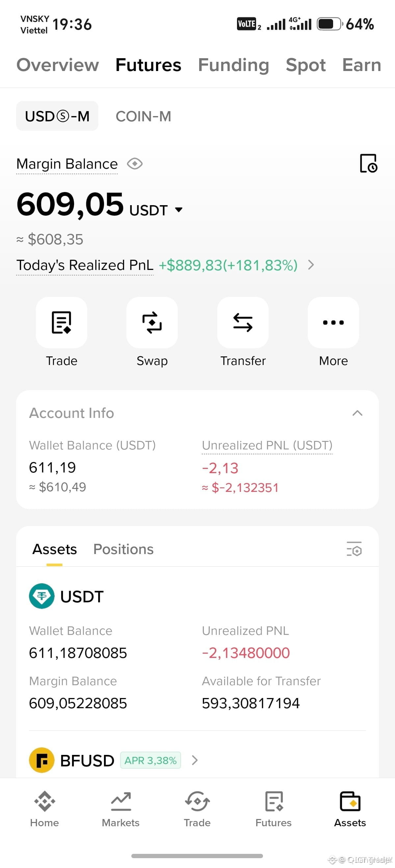This screenshot has height=868, width=395.
Task: Open the Trade shortcut icon
Action: click(62, 323)
